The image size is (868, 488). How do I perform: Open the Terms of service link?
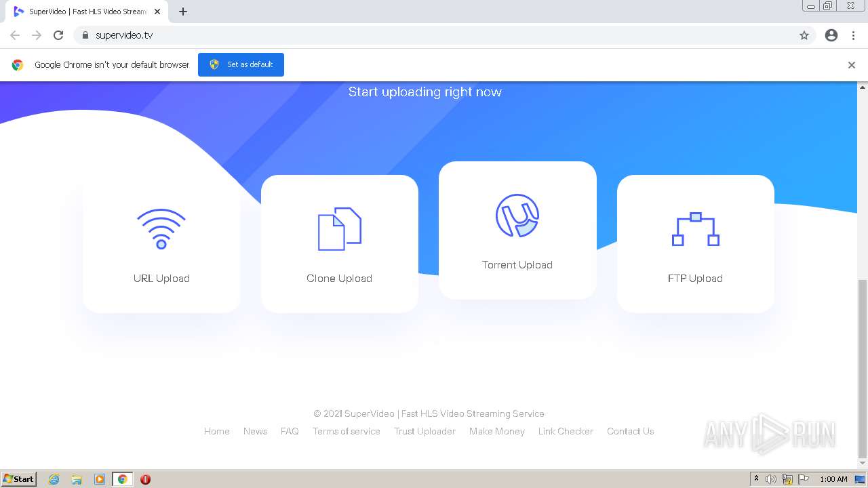347,431
